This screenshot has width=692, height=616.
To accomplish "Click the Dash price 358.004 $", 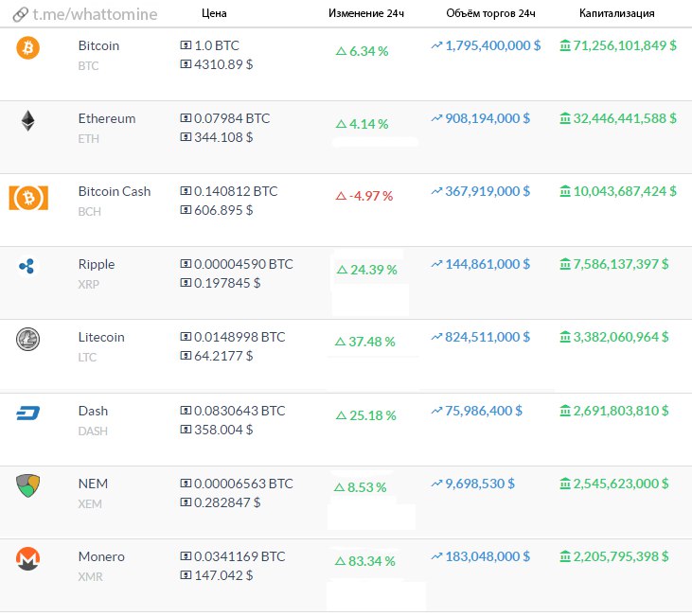I will pos(223,430).
